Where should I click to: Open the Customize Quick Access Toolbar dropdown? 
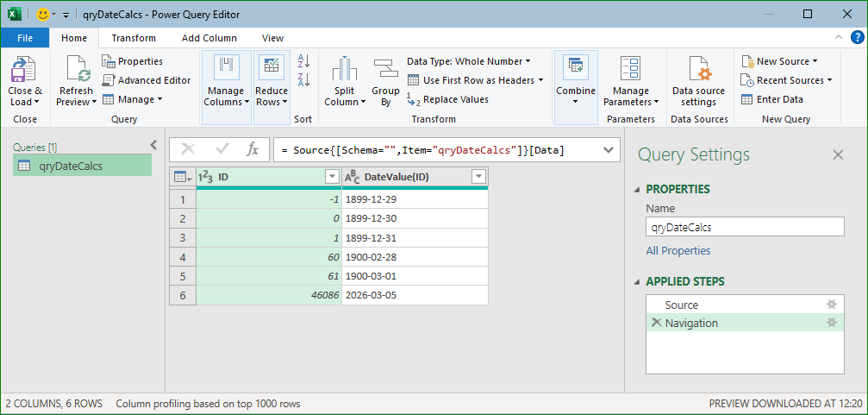[66, 16]
